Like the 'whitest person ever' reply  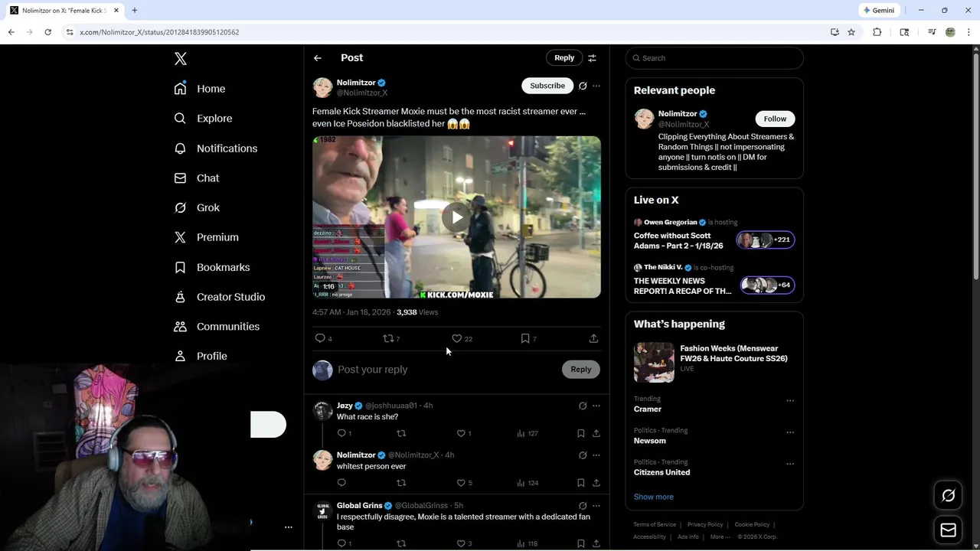461,483
